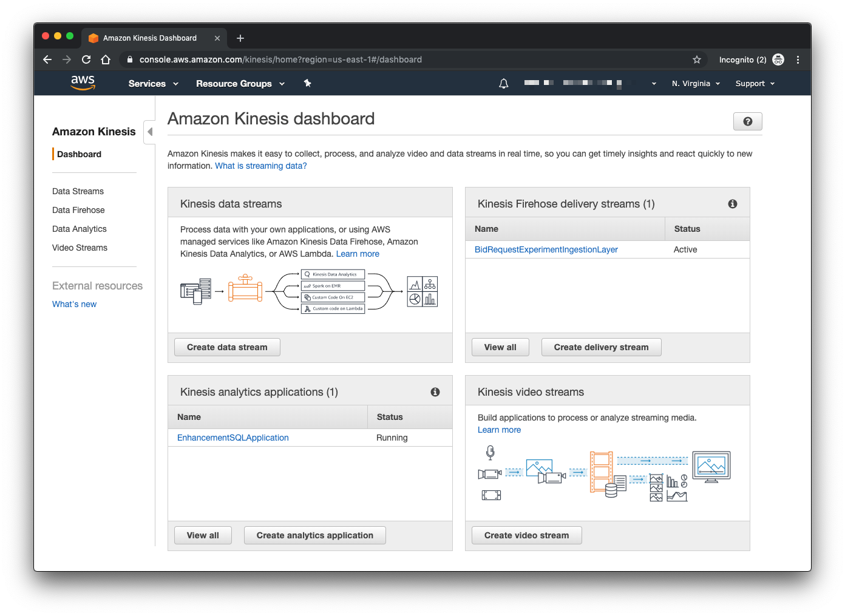Viewport: 845px width, 616px height.
Task: Click the Amazon Kinesis sidebar heading
Action: click(x=94, y=132)
